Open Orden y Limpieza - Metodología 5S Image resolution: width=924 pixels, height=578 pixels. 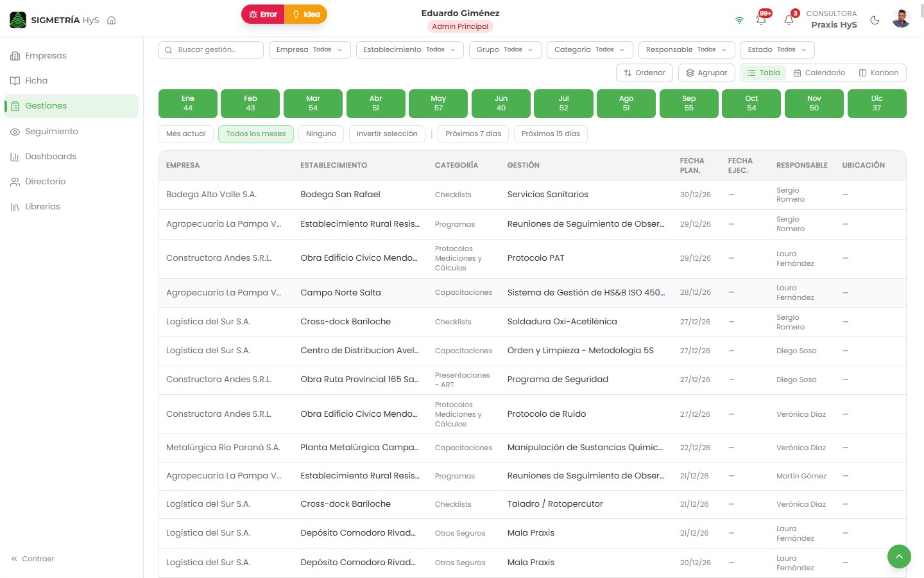click(x=581, y=351)
